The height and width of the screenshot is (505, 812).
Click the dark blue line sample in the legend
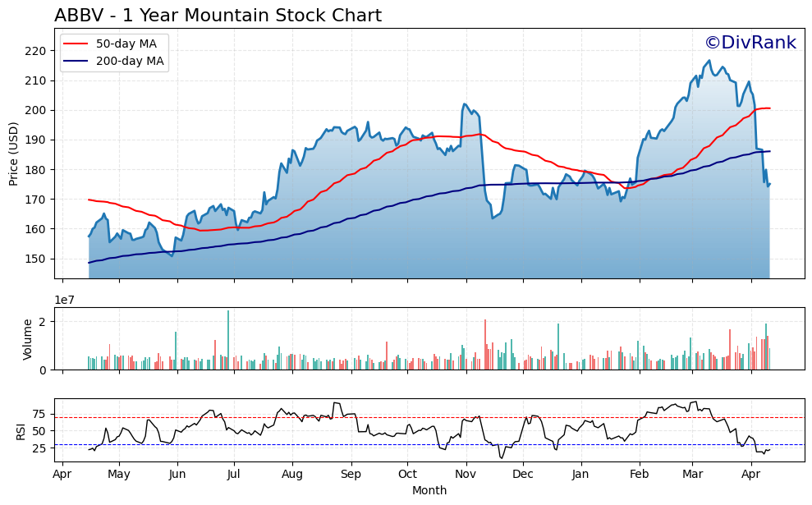click(76, 61)
